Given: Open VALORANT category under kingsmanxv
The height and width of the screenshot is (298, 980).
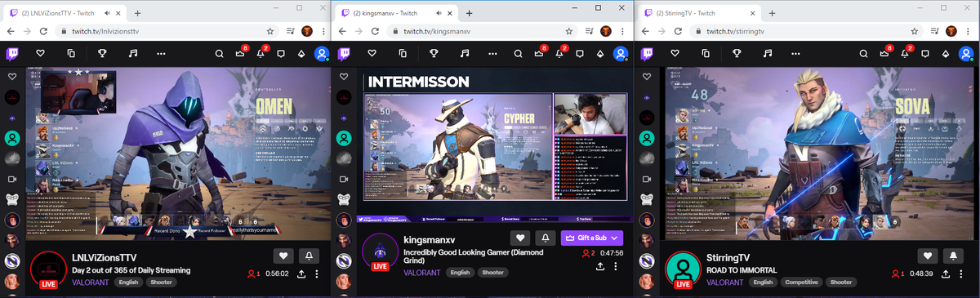Looking at the screenshot, I should tap(422, 273).
